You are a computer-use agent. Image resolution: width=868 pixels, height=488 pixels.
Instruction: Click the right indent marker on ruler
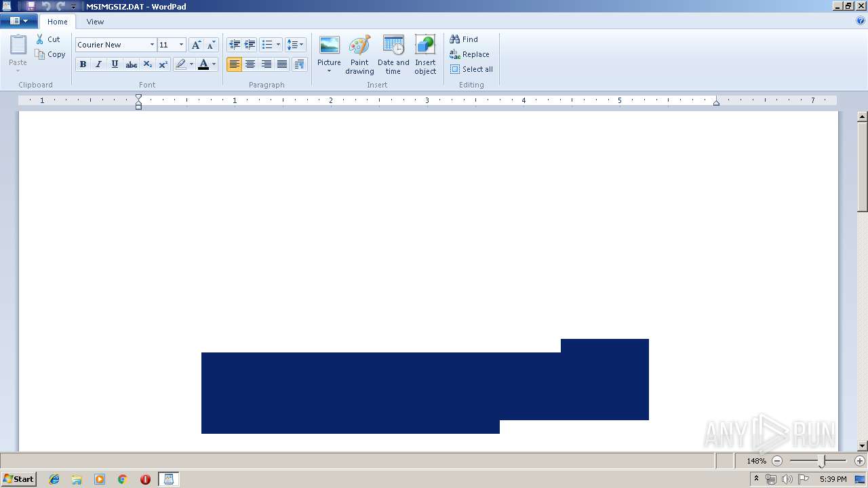(x=716, y=102)
